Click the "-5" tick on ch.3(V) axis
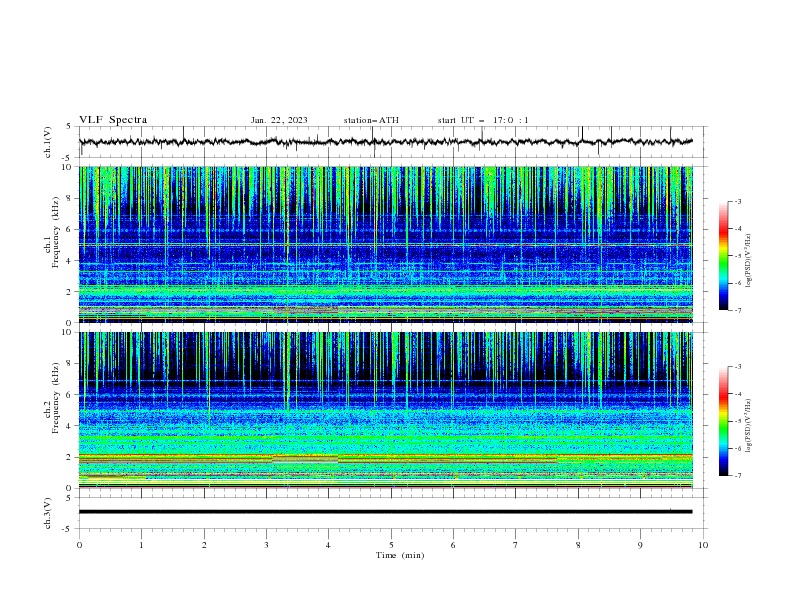This screenshot has width=792, height=612. [68, 530]
